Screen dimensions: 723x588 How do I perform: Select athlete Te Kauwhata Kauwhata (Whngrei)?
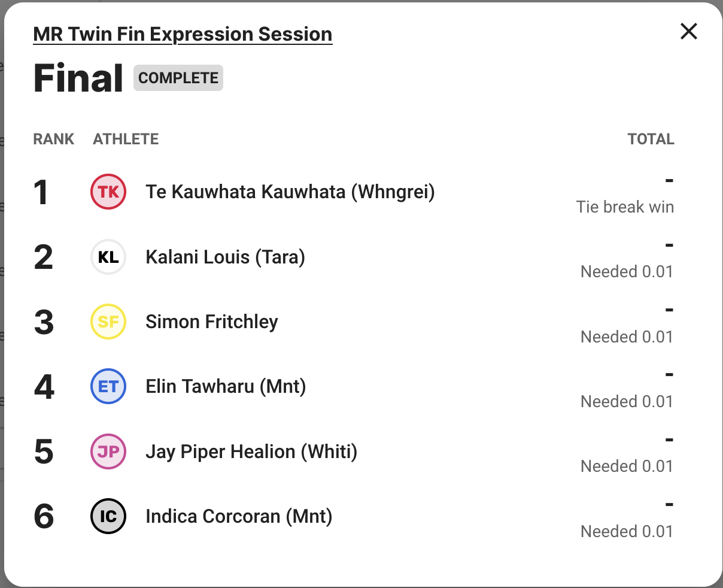[290, 192]
